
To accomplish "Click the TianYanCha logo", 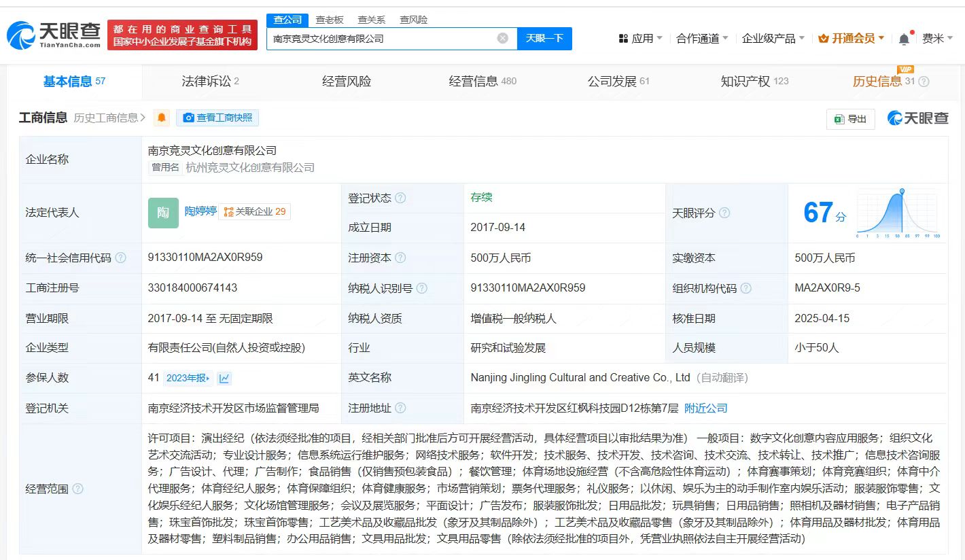I will pyautogui.click(x=54, y=35).
